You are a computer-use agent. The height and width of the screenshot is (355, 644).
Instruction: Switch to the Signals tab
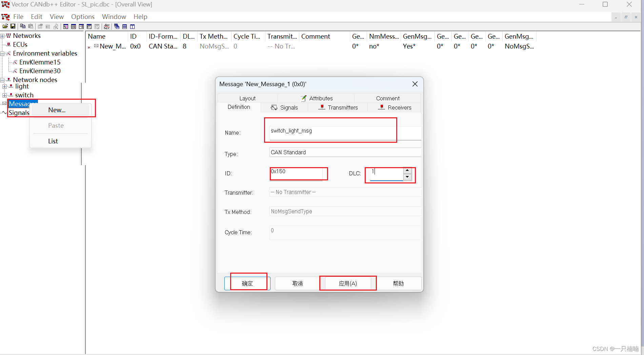click(x=284, y=107)
